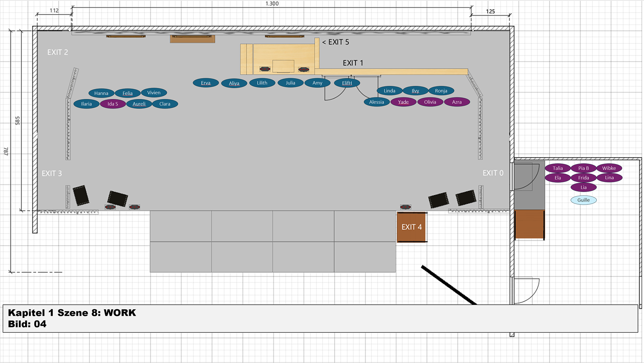
Task: Click the Wibke purple oval
Action: coord(609,168)
